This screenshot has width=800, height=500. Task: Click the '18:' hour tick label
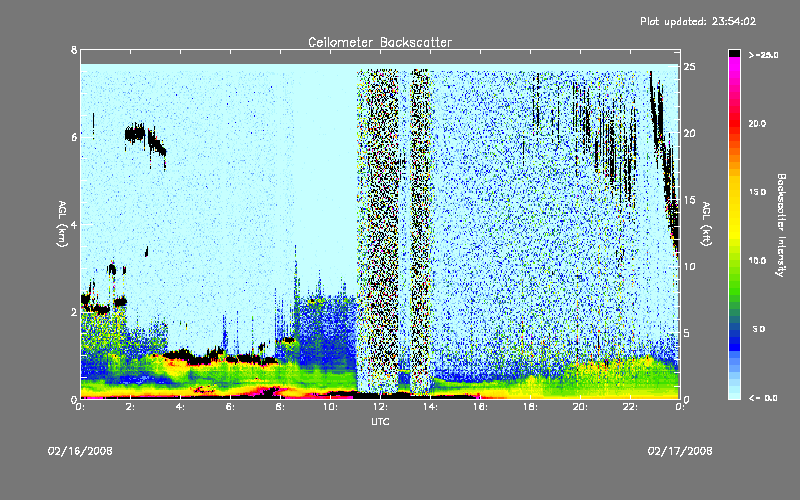[530, 407]
